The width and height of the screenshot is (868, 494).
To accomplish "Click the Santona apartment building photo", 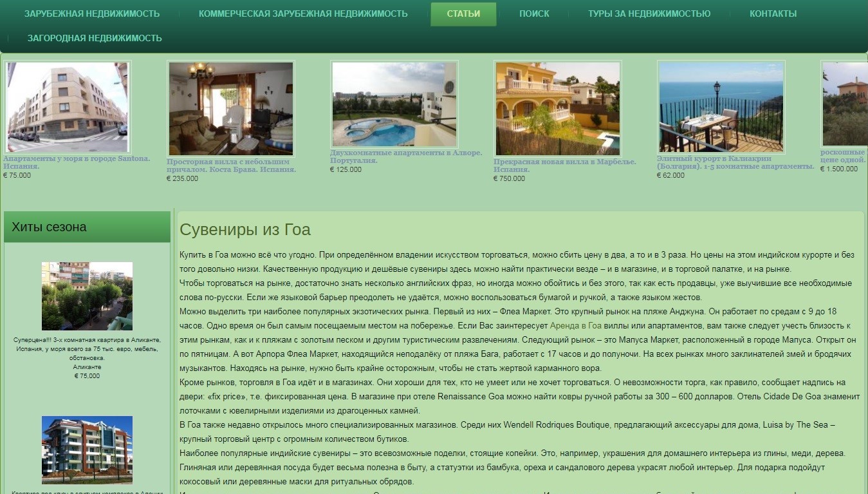I will click(x=68, y=108).
